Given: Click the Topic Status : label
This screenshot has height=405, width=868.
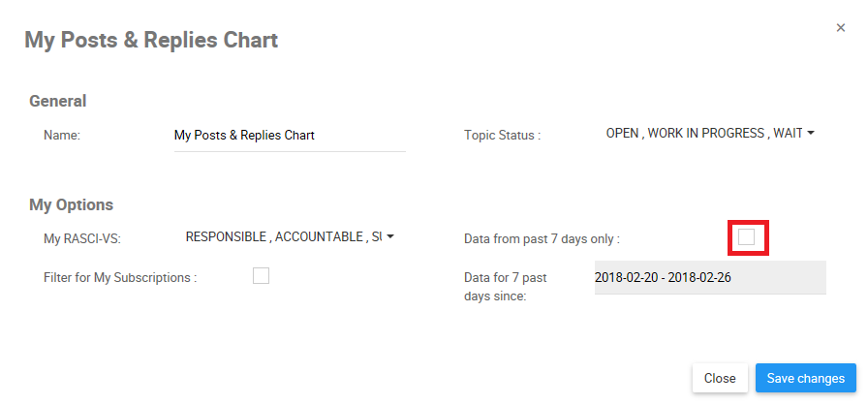Looking at the screenshot, I should pyautogui.click(x=502, y=136).
